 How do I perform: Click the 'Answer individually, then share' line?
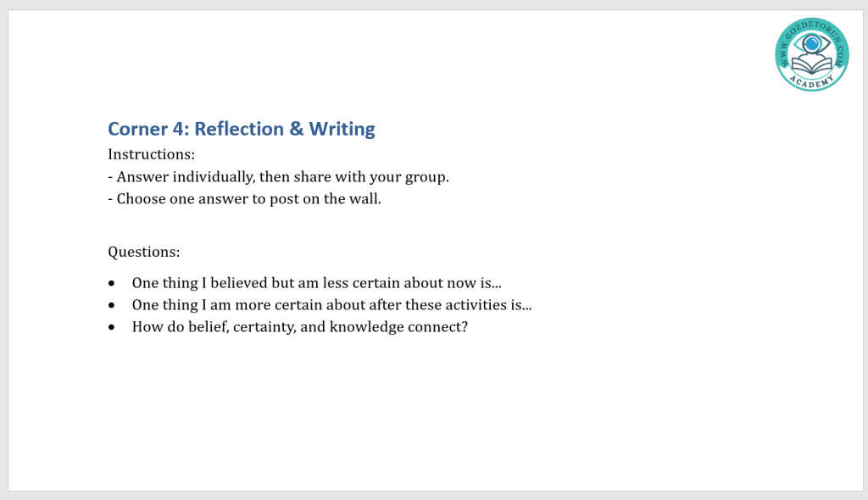click(283, 177)
